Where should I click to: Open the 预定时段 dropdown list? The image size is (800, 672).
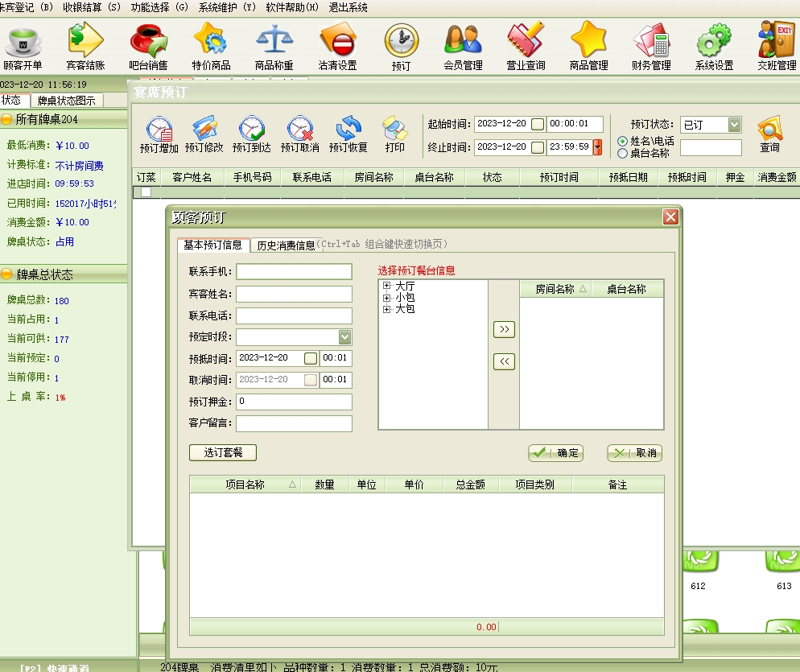344,337
